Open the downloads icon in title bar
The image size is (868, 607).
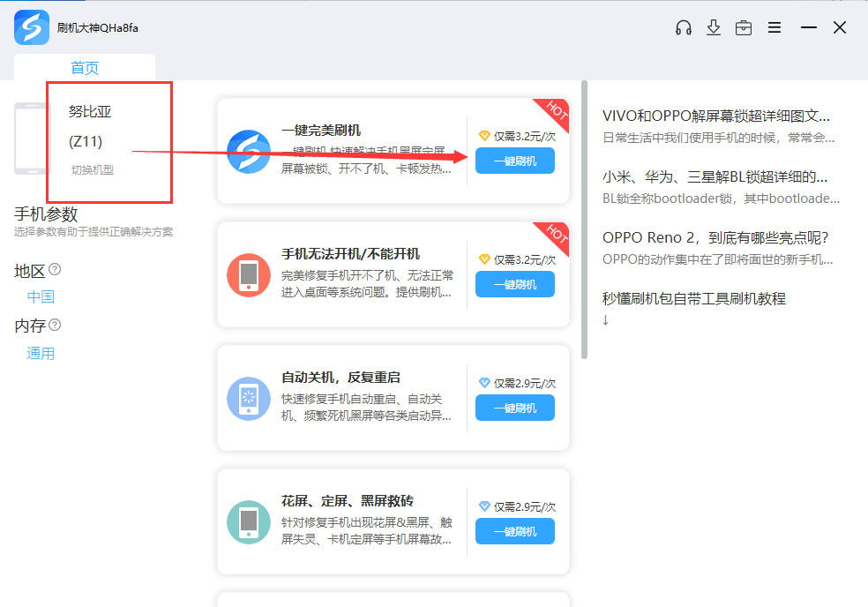click(x=714, y=27)
